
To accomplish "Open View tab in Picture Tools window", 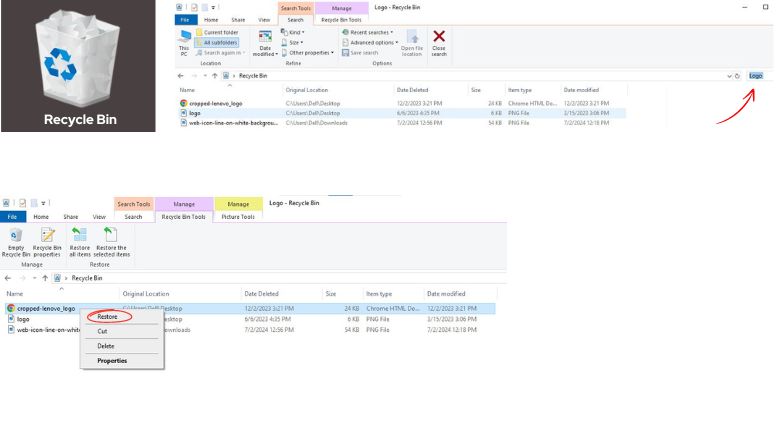I will [99, 217].
